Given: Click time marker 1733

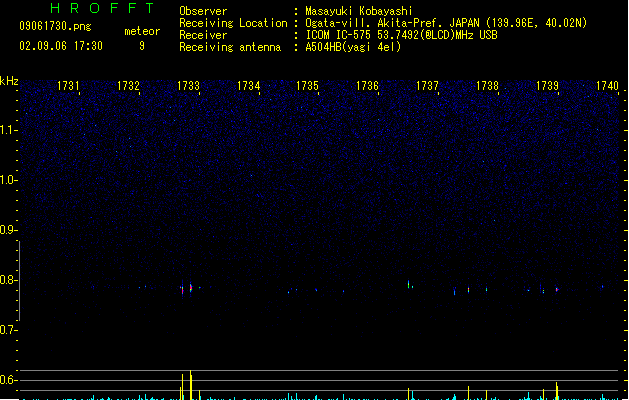Looking at the screenshot, I should pyautogui.click(x=188, y=86).
